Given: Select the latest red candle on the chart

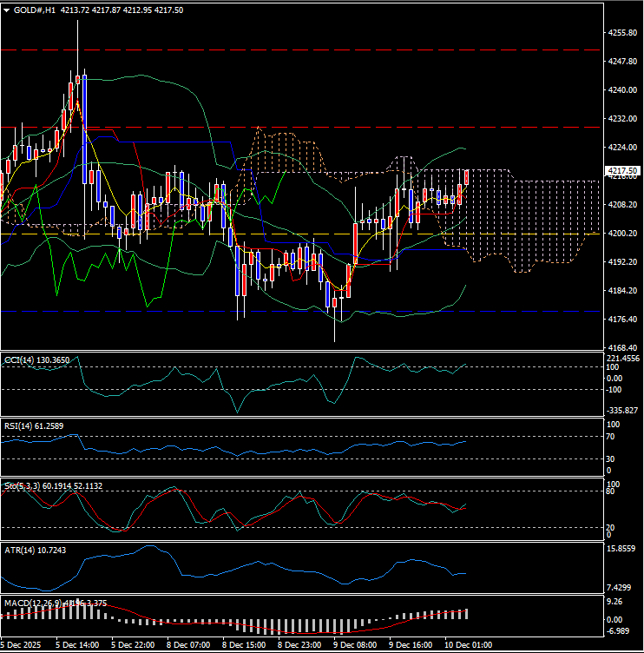Looking at the screenshot, I should coord(466,177).
